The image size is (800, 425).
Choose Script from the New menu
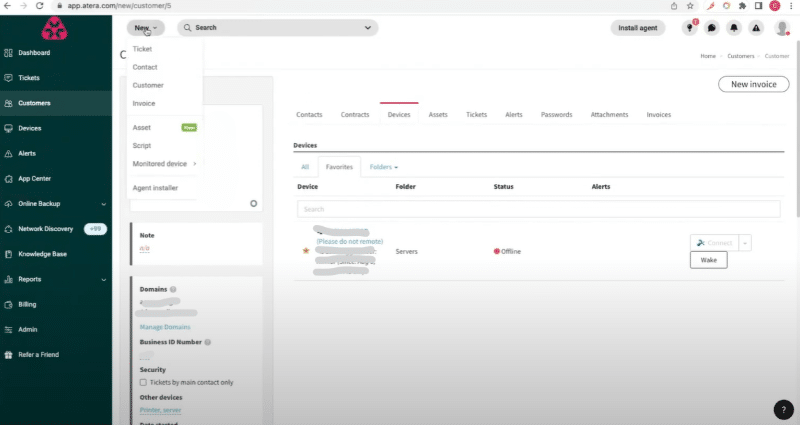tap(142, 145)
